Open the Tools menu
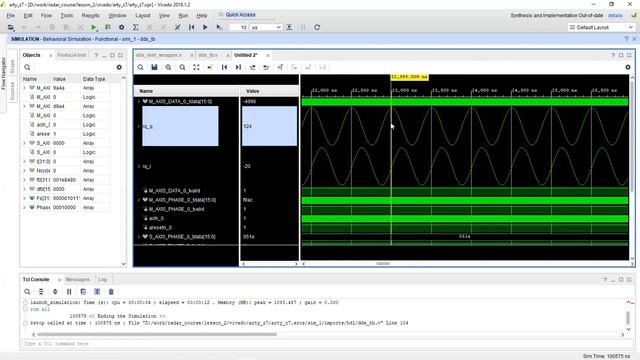This screenshot has width=640, height=360. (x=67, y=16)
